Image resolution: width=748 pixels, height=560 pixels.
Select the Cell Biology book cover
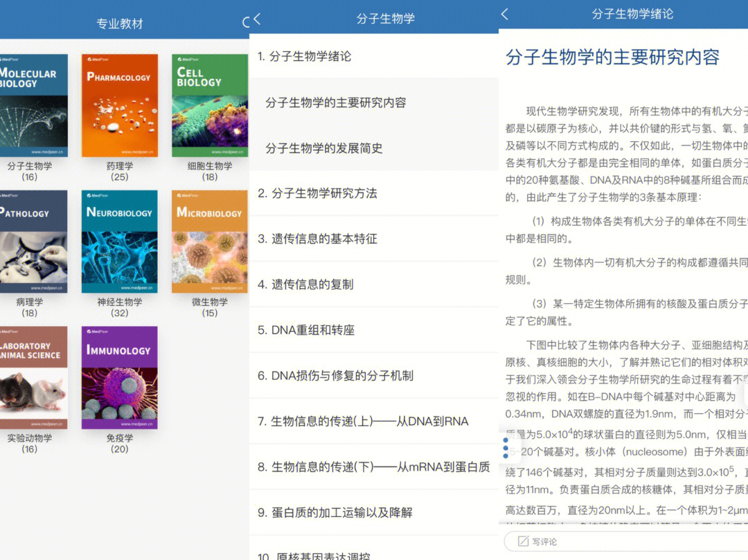[x=209, y=105]
